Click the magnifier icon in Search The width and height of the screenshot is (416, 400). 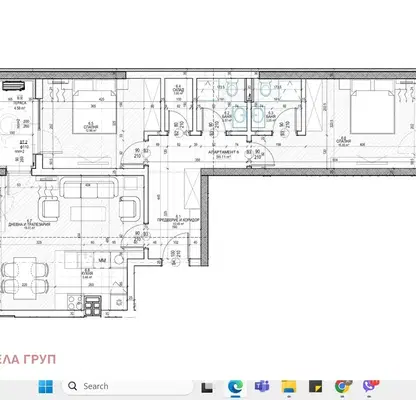coord(72,386)
